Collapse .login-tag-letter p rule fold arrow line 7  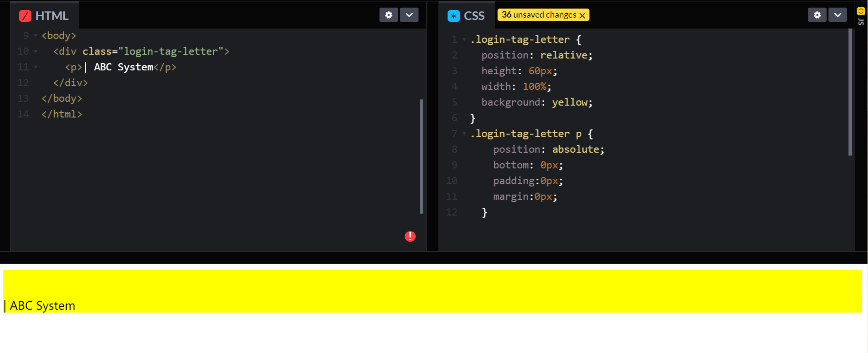[464, 134]
